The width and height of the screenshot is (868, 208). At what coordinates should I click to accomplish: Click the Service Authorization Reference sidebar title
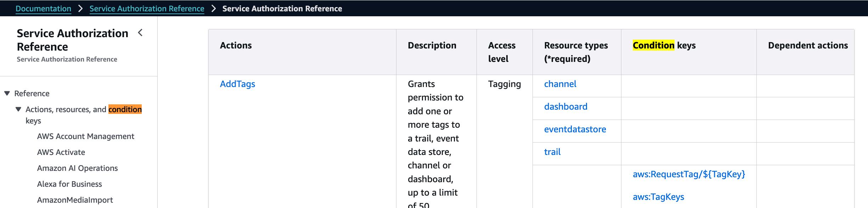coord(72,40)
